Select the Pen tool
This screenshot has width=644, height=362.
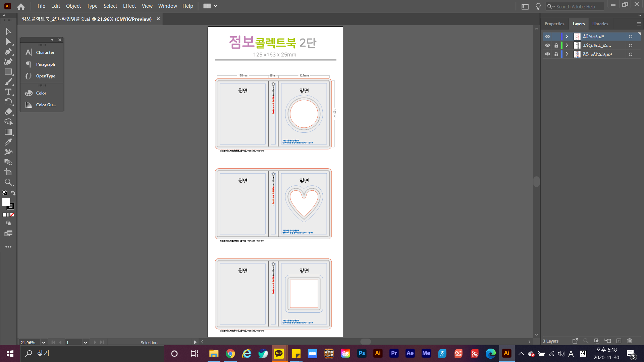point(8,52)
